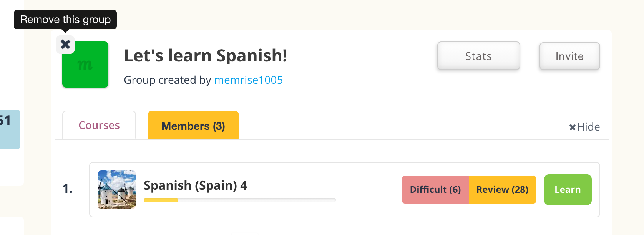The width and height of the screenshot is (644, 235).
Task: Open the group Stats
Action: click(478, 56)
